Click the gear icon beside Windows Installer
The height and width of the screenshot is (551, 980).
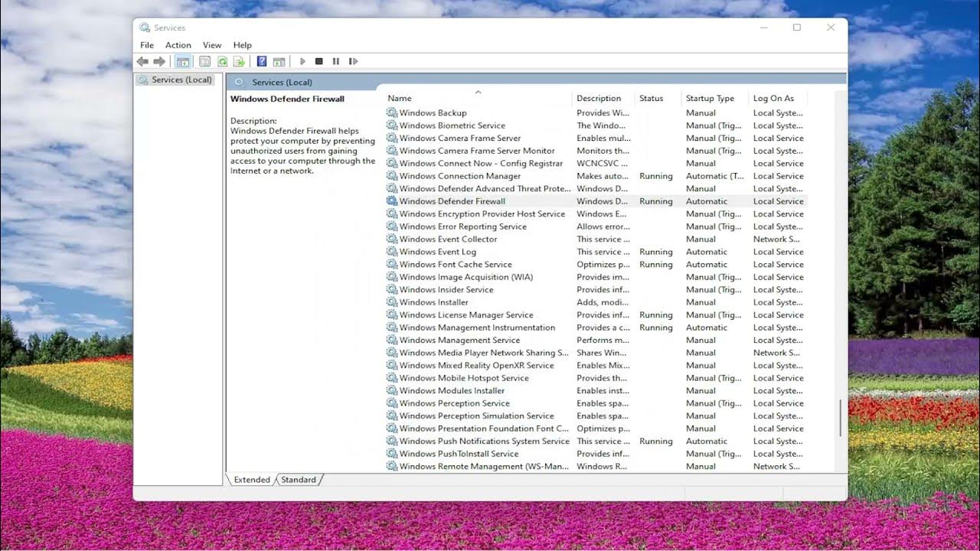click(x=392, y=302)
